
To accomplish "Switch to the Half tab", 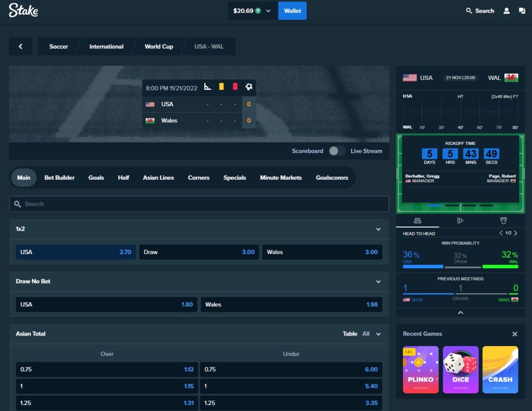I will 124,178.
